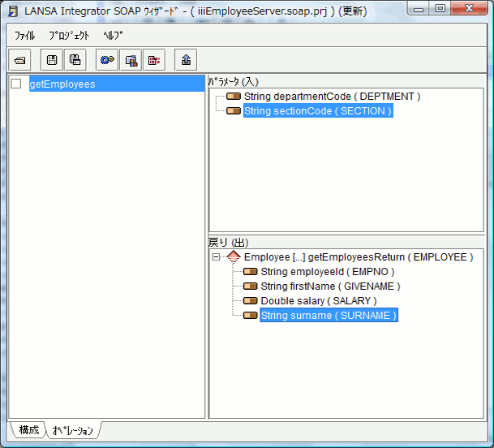Close the LANSA Integrator SOAP wizard window
494x448 pixels.
click(469, 8)
